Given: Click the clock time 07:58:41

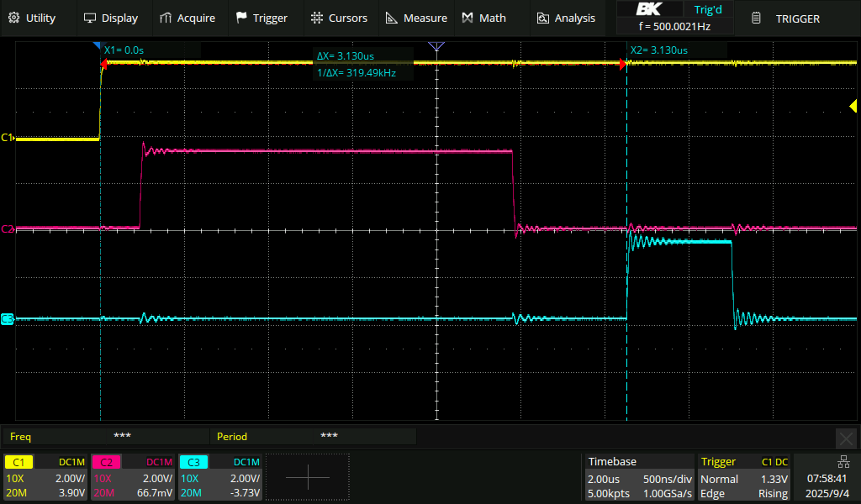Looking at the screenshot, I should tap(827, 479).
